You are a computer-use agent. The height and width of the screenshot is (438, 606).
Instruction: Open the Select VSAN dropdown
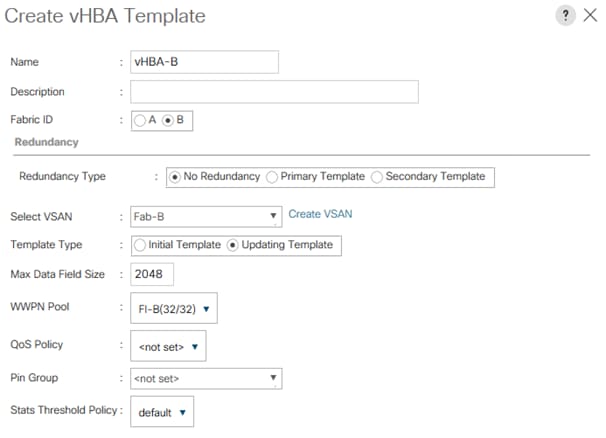tap(206, 216)
